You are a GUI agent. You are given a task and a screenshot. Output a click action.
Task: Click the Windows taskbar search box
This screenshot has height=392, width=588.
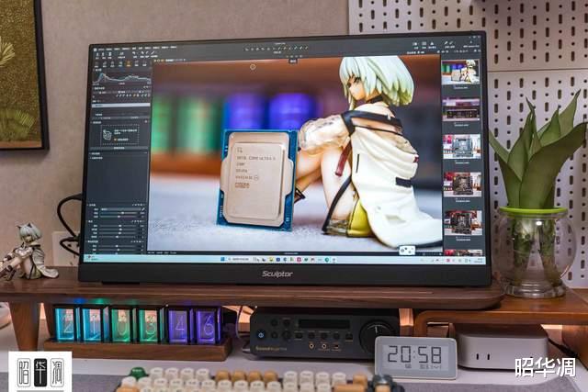click(240, 259)
